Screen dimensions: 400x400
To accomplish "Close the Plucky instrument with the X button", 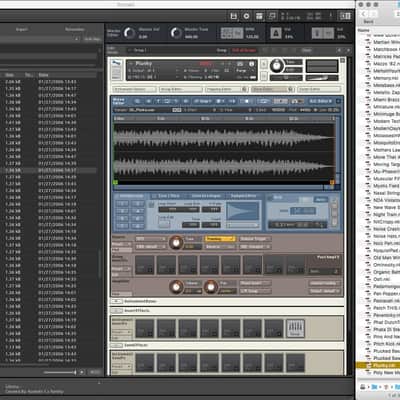I will pos(342,60).
